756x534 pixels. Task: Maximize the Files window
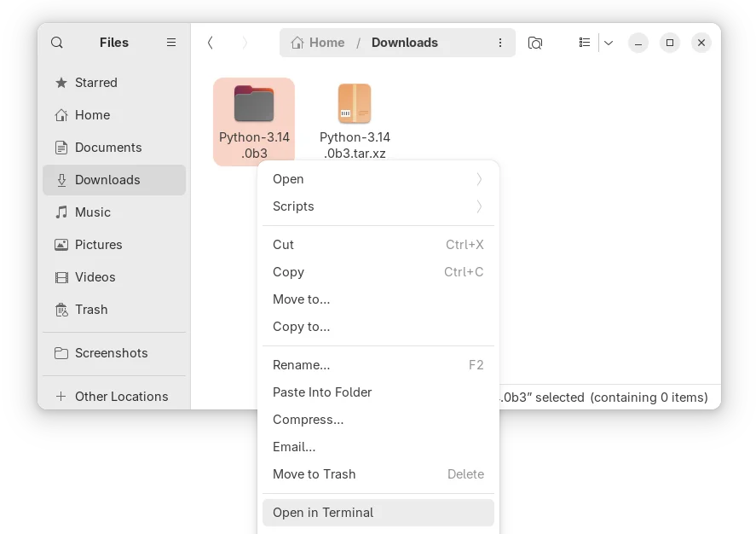670,43
